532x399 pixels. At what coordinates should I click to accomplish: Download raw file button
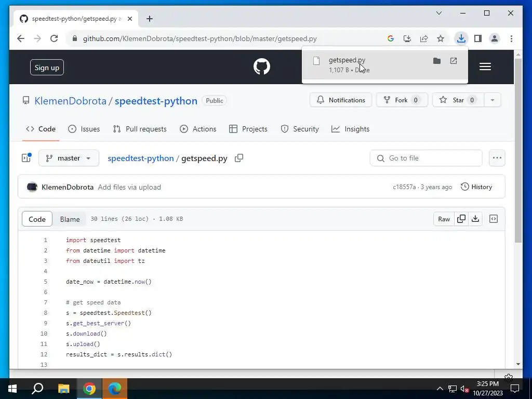[x=475, y=219]
